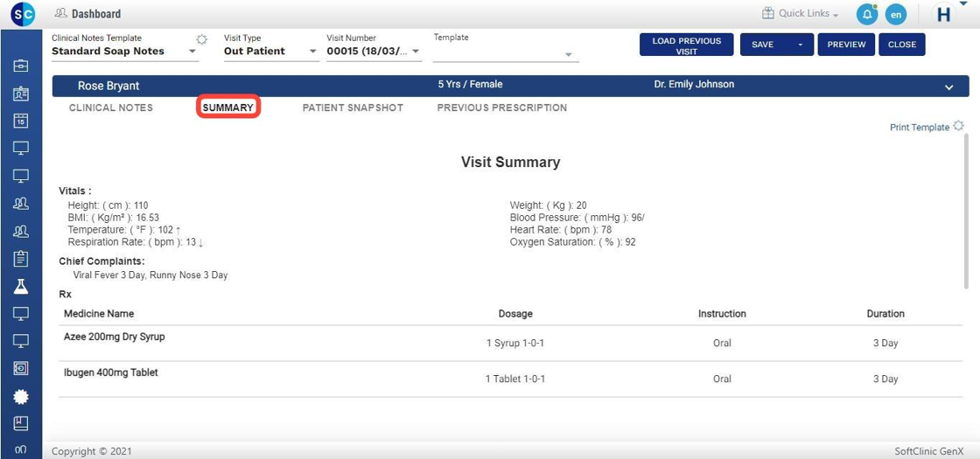Click the 'en' language icon
The width and height of the screenshot is (980, 459).
896,14
